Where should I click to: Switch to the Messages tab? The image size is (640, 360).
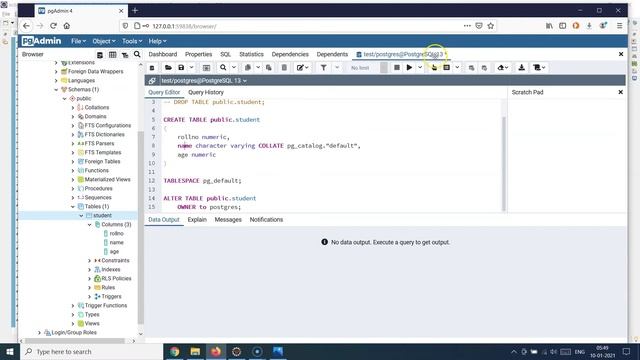tap(228, 220)
